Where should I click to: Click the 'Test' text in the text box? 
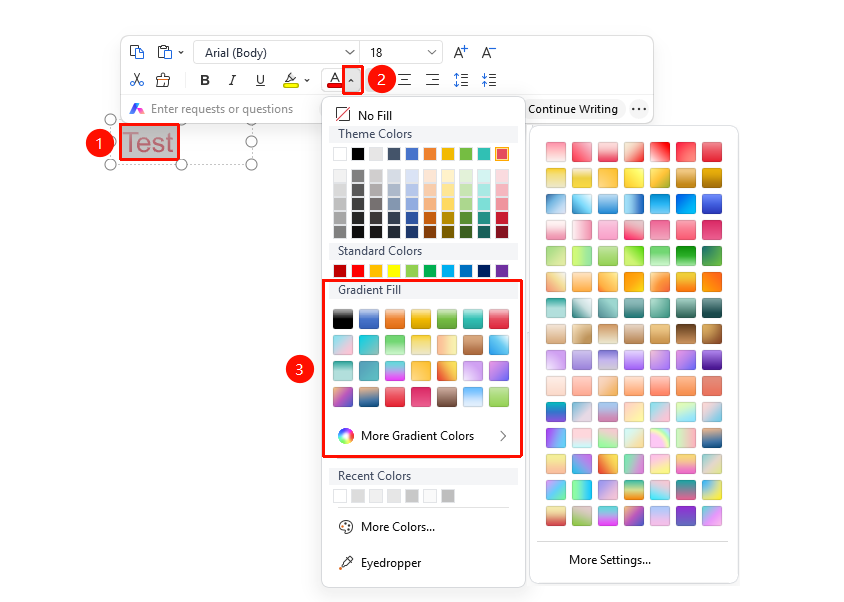coord(149,143)
